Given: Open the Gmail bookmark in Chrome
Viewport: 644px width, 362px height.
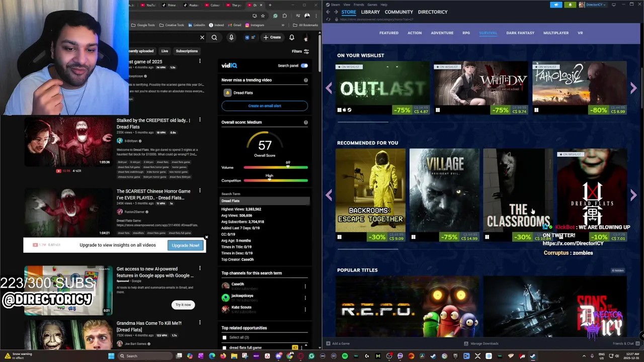Looking at the screenshot, I should click(x=234, y=25).
